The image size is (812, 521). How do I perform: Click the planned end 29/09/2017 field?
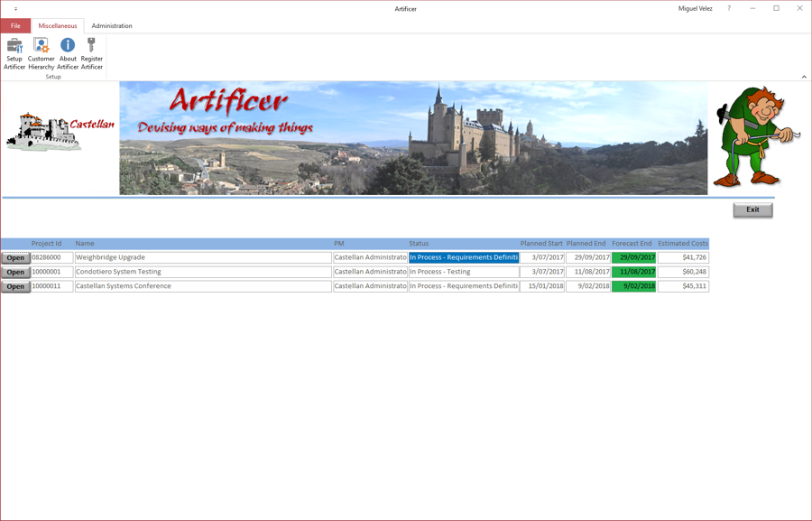pyautogui.click(x=587, y=257)
